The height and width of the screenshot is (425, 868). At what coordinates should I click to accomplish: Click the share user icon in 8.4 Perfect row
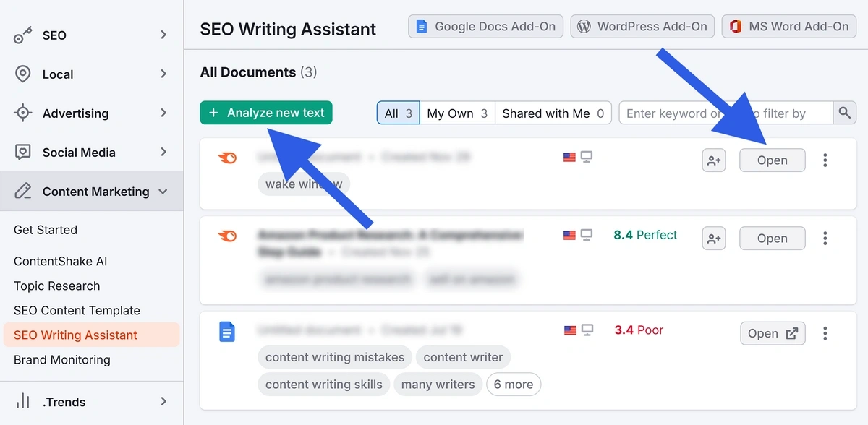(714, 239)
